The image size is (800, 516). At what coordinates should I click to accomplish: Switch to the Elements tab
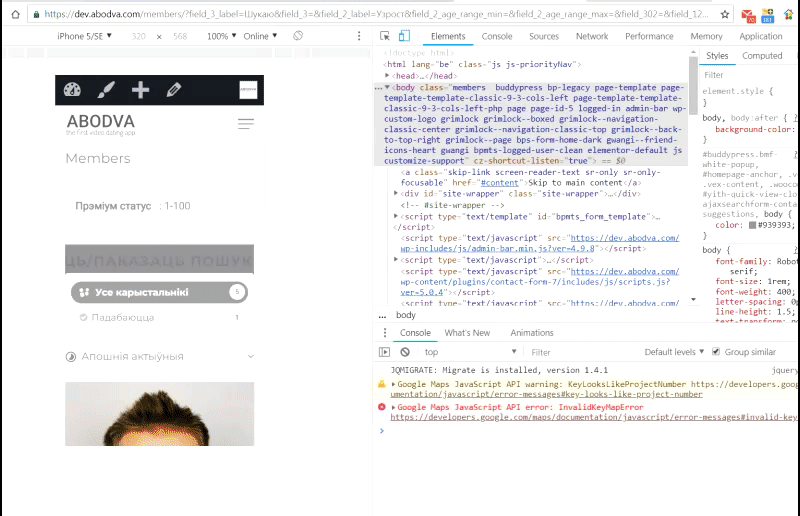448,36
